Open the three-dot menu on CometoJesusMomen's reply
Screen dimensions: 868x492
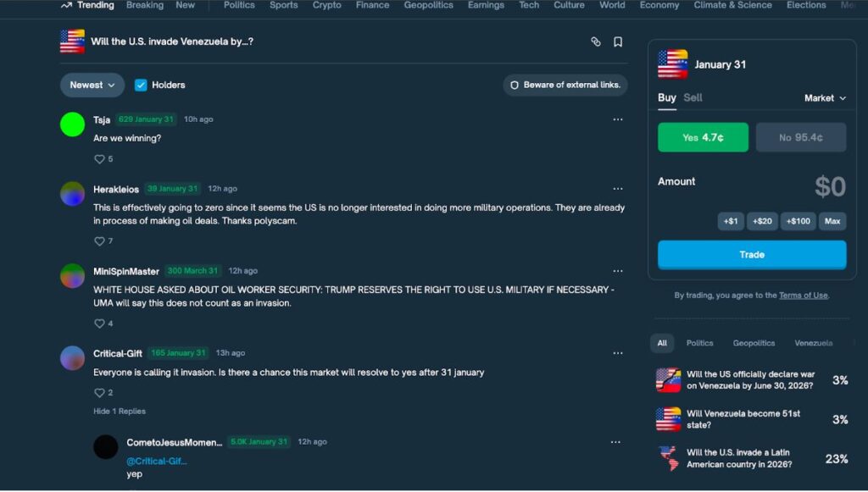(615, 442)
